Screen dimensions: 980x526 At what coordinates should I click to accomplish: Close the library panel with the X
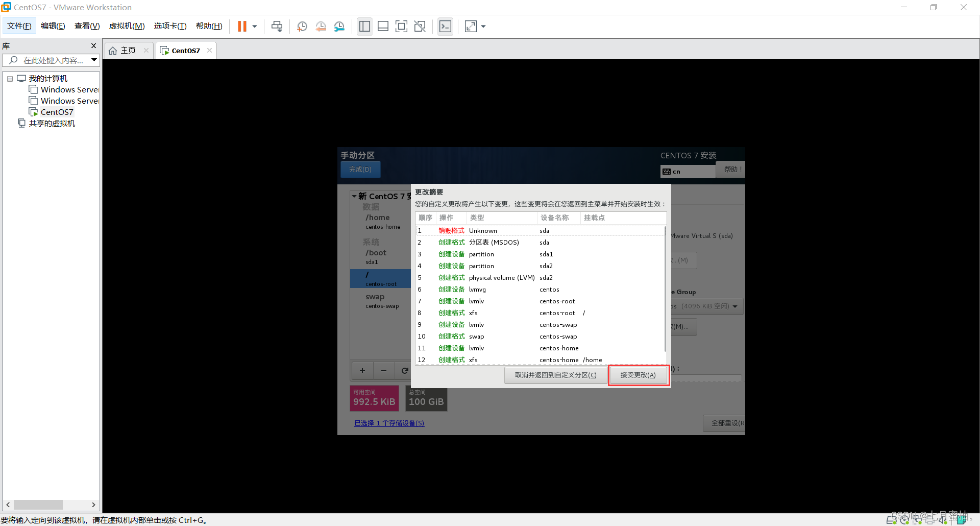coord(93,46)
